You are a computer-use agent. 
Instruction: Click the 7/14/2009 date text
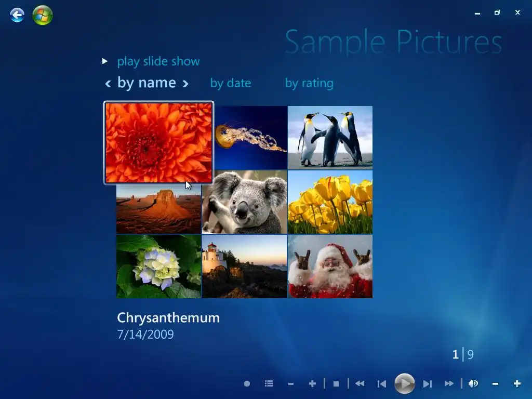pos(145,335)
